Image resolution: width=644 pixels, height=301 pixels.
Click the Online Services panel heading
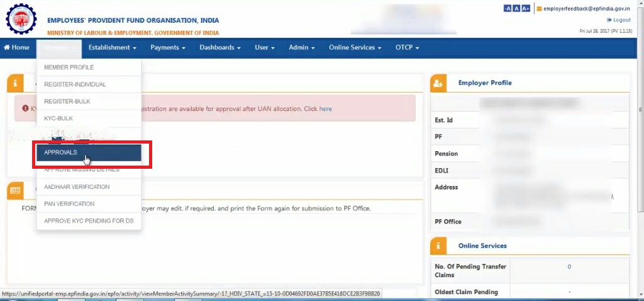pos(482,246)
